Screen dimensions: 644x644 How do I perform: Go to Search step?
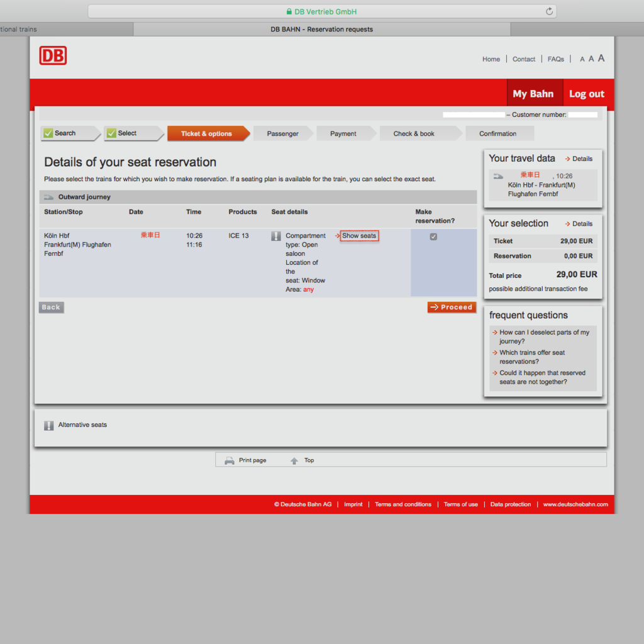[x=70, y=133]
